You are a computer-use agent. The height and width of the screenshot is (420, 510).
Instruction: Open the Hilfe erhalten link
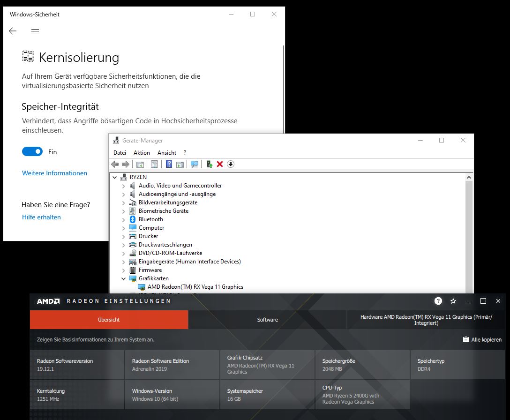pos(41,217)
